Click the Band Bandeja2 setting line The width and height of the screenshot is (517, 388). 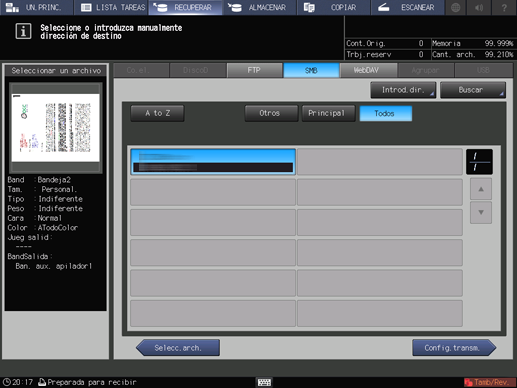click(39, 180)
